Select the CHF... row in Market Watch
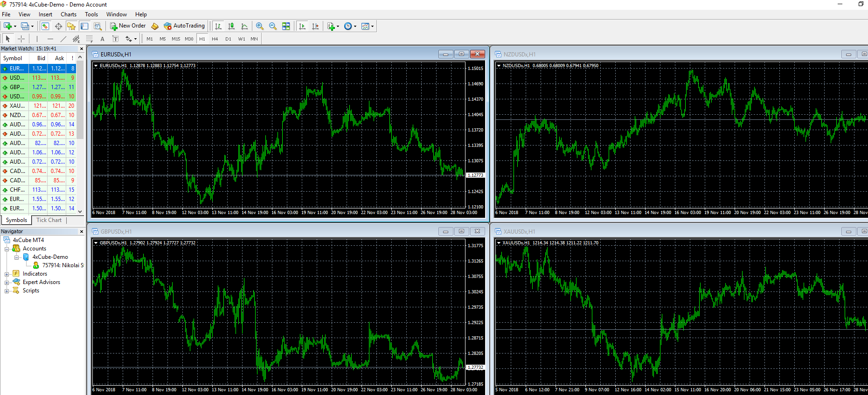 tap(38, 190)
